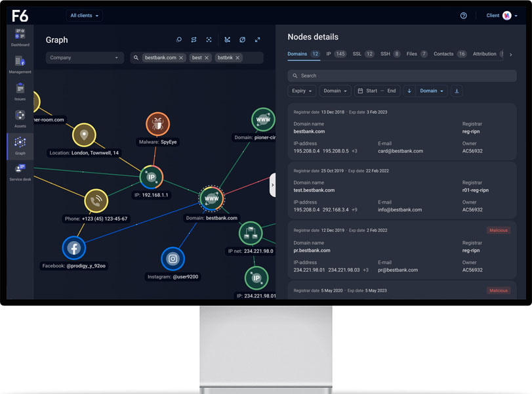Image resolution: width=532 pixels, height=394 pixels.
Task: Switch to the Domains tab
Action: [x=303, y=54]
